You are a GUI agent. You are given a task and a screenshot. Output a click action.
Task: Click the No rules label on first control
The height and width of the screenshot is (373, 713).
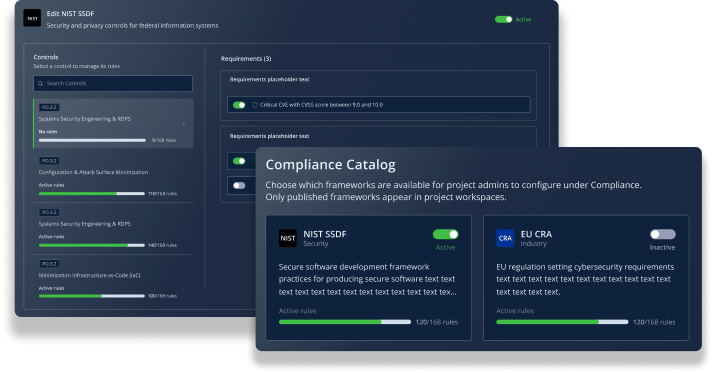pyautogui.click(x=48, y=132)
